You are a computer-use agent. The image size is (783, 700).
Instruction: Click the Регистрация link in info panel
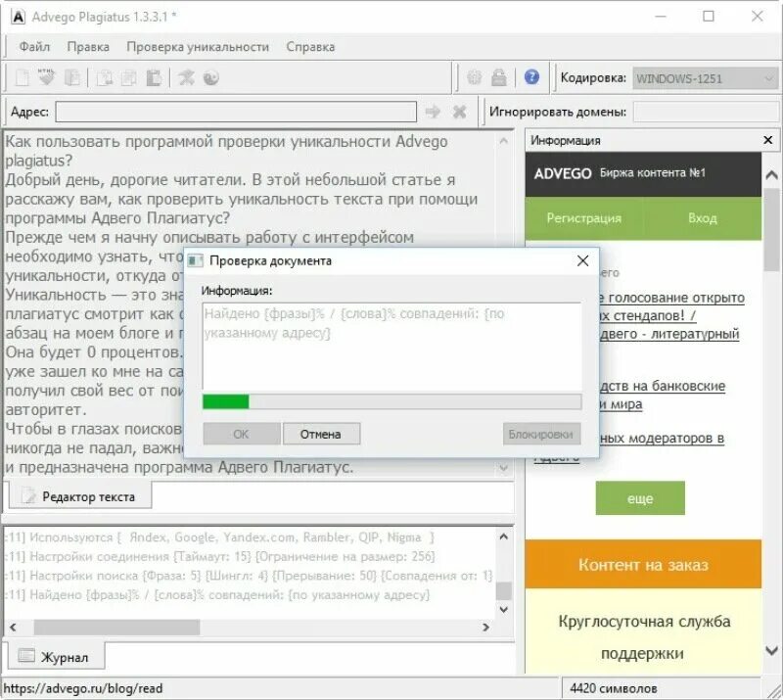pos(583,218)
